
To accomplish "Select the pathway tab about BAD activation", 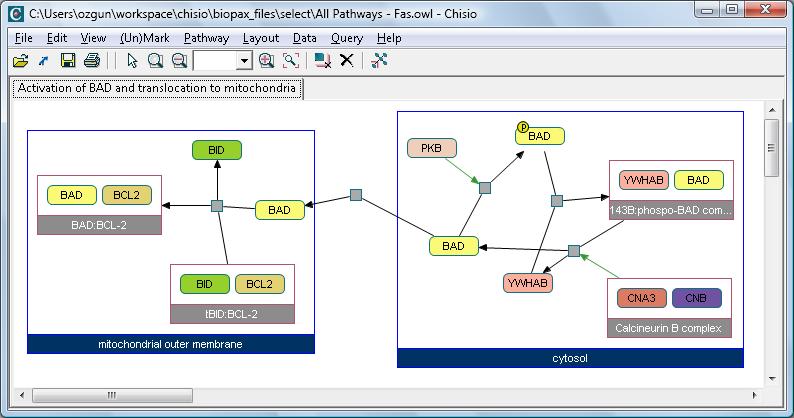I will 157,89.
